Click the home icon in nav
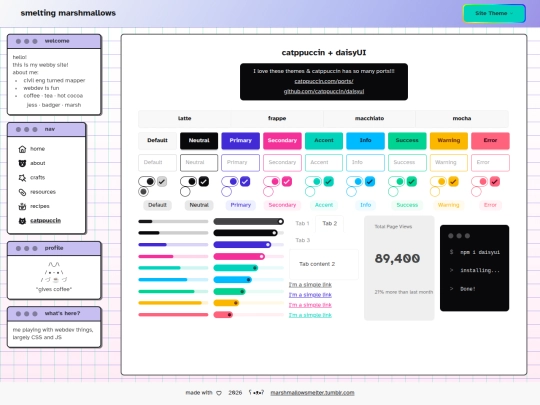540x405 pixels. (22, 149)
